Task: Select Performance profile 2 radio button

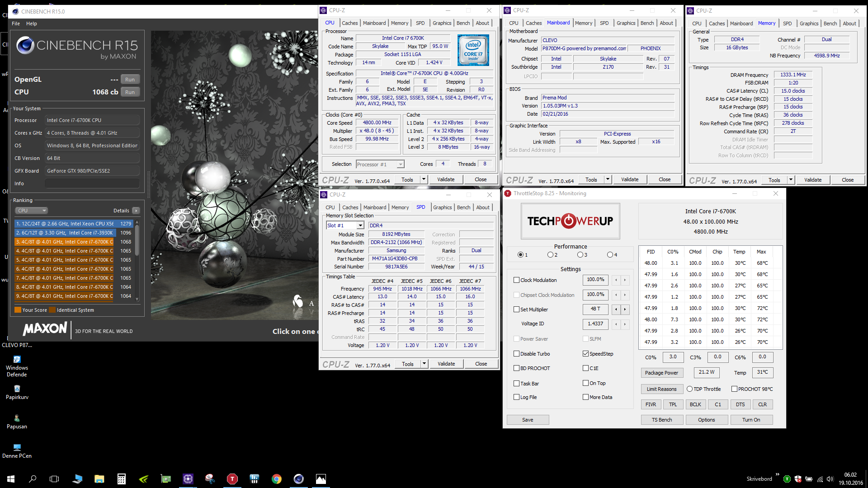Action: click(x=550, y=255)
